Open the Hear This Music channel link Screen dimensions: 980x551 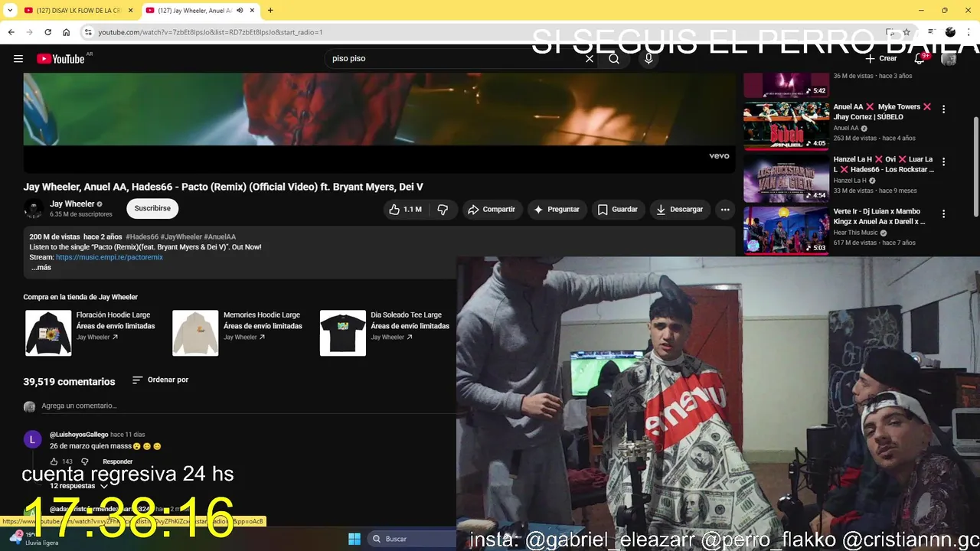click(x=856, y=233)
